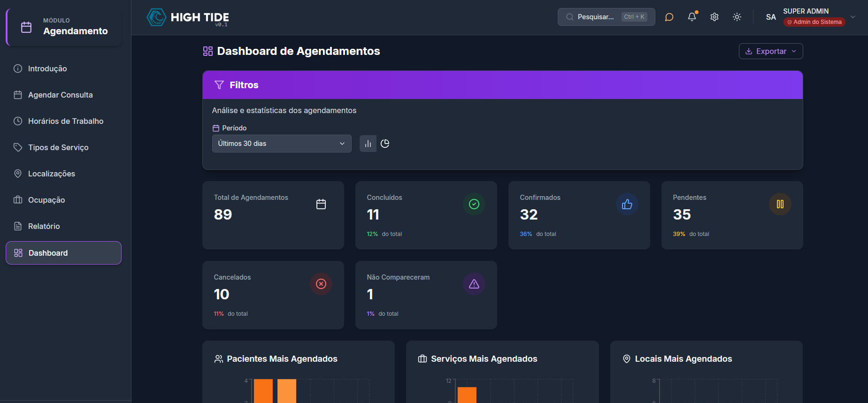The width and height of the screenshot is (868, 403).
Task: Select the Dashboard sidebar item
Action: coord(63,253)
